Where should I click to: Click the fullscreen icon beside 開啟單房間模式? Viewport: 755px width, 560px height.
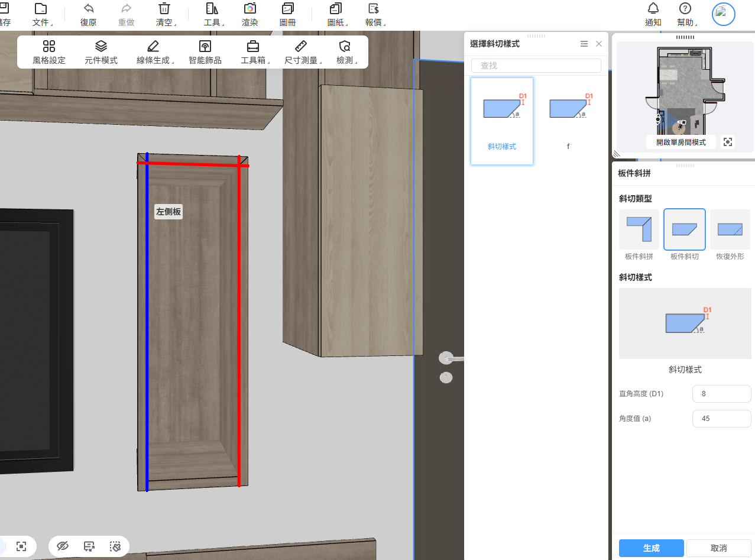pyautogui.click(x=728, y=142)
